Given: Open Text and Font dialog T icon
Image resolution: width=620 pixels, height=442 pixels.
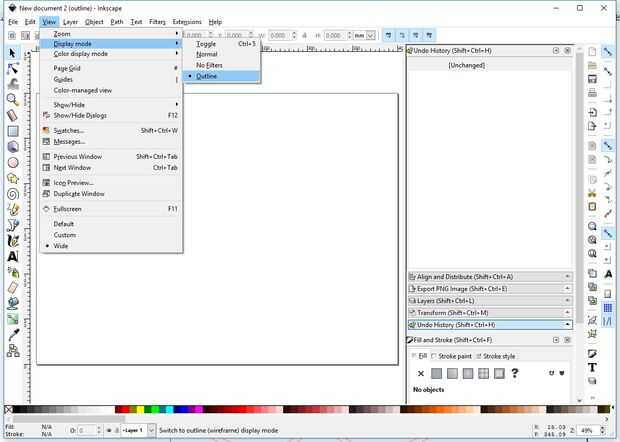Looking at the screenshot, I should 592,367.
